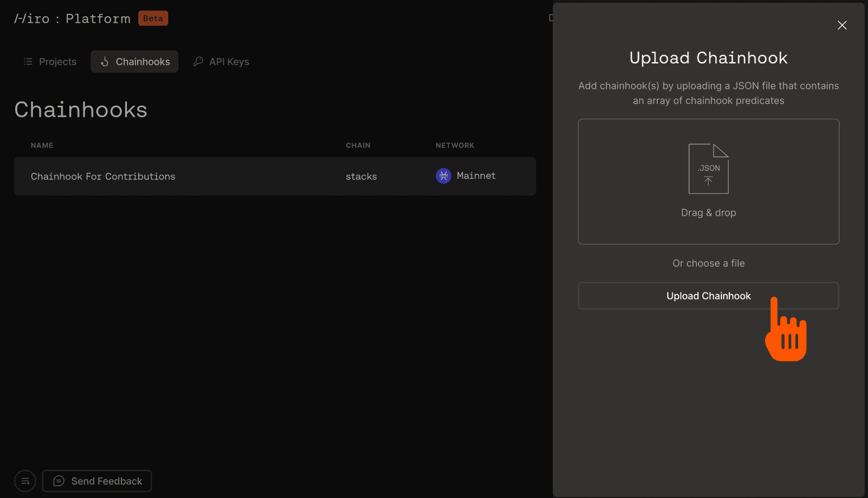The image size is (868, 498).
Task: Click the Stacks Mainnet network icon
Action: tap(444, 176)
